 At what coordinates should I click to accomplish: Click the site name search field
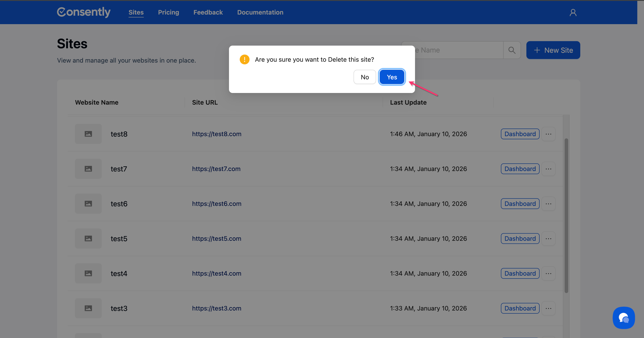pos(458,50)
